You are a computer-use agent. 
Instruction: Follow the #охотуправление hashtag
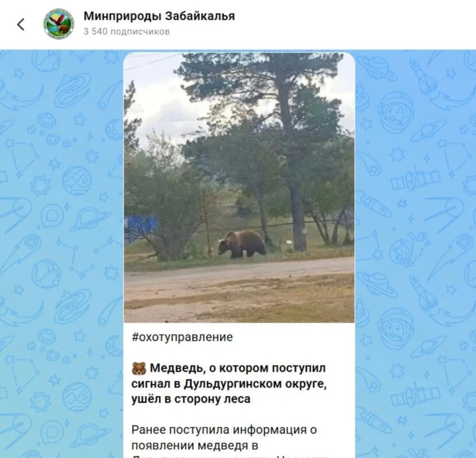[182, 337]
